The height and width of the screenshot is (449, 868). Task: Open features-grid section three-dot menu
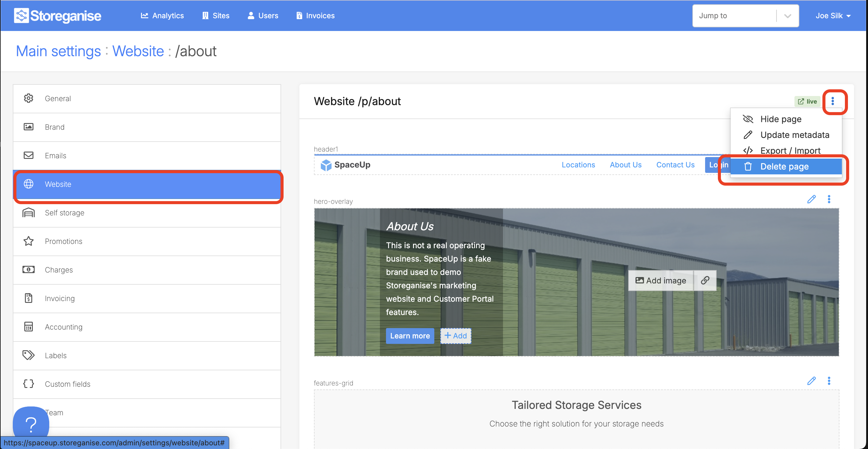[x=829, y=381]
